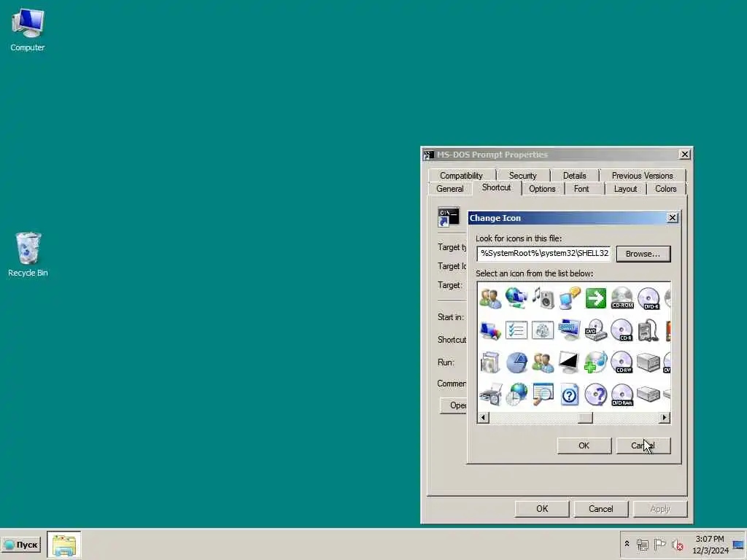Choose the CD-RW disc icon
Image resolution: width=747 pixels, height=560 pixels.
pos(622,362)
